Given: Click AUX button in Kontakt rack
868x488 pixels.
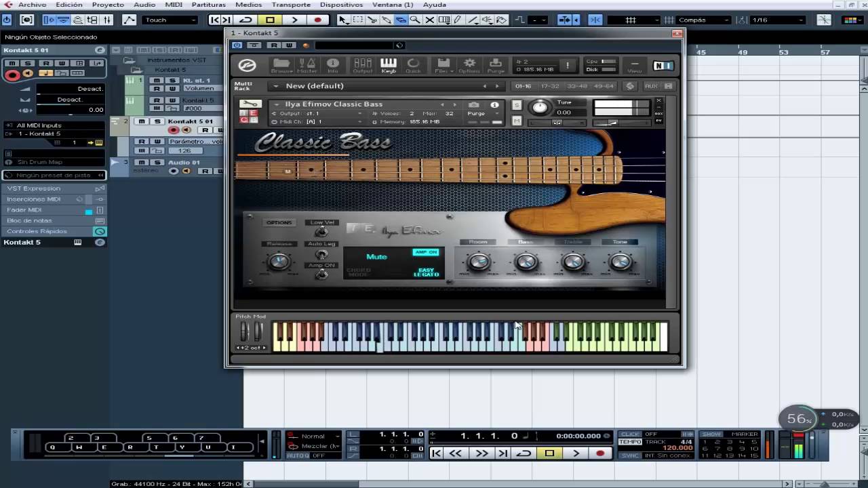Looking at the screenshot, I should [651, 86].
